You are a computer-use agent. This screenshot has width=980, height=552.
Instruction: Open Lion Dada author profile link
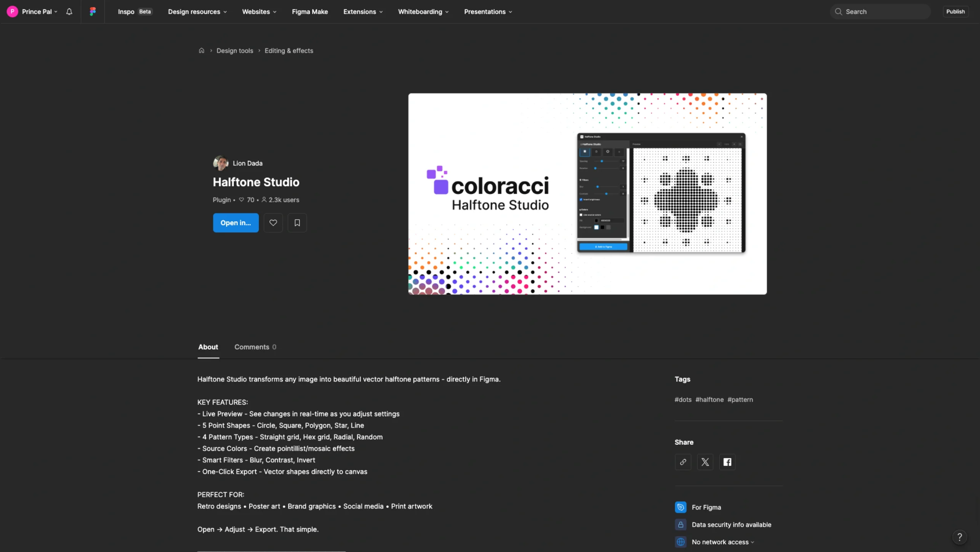pos(247,163)
